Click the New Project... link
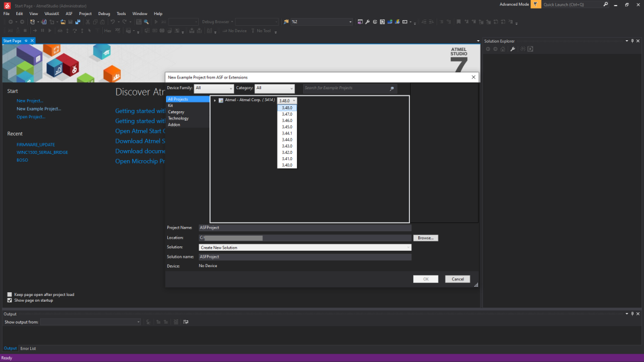Image resolution: width=644 pixels, height=362 pixels. click(30, 101)
